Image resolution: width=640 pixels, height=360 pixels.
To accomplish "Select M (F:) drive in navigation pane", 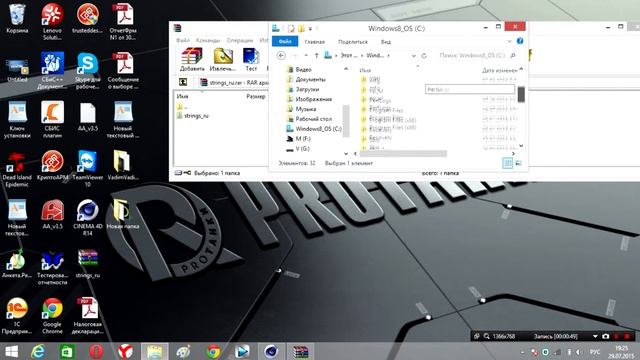I will click(x=298, y=139).
